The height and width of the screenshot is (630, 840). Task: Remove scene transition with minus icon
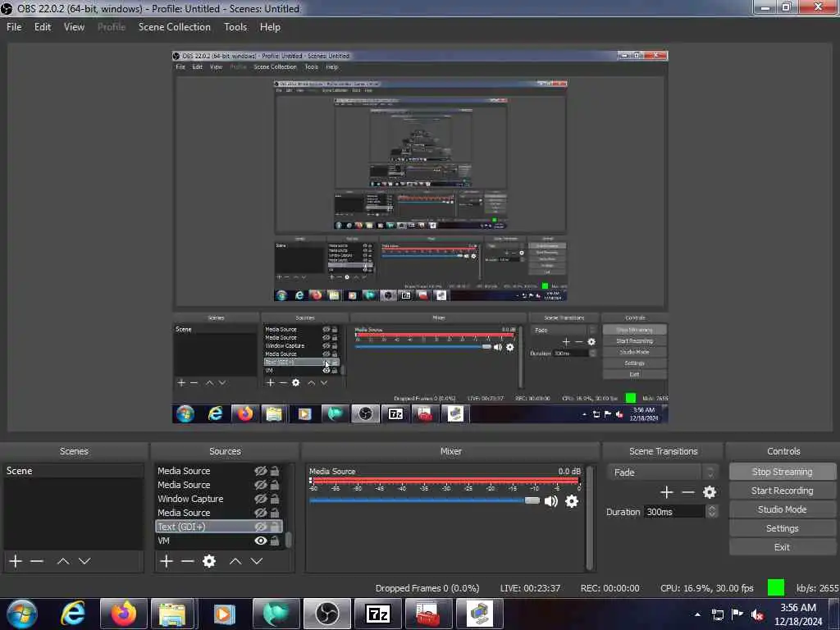coord(688,492)
